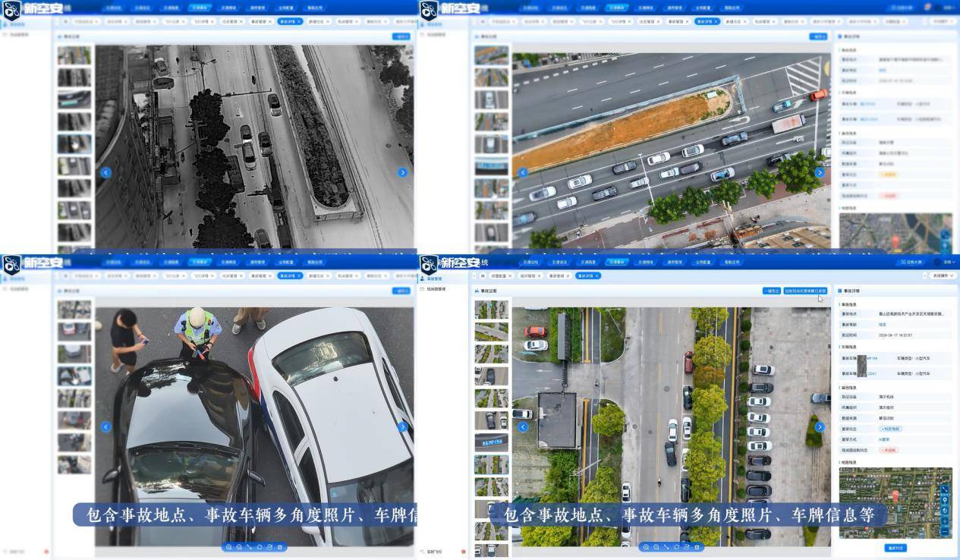Screen dimensions: 960x560
Task: Switch to 事故管理 tab in bottom-right panel
Action: (x=556, y=276)
